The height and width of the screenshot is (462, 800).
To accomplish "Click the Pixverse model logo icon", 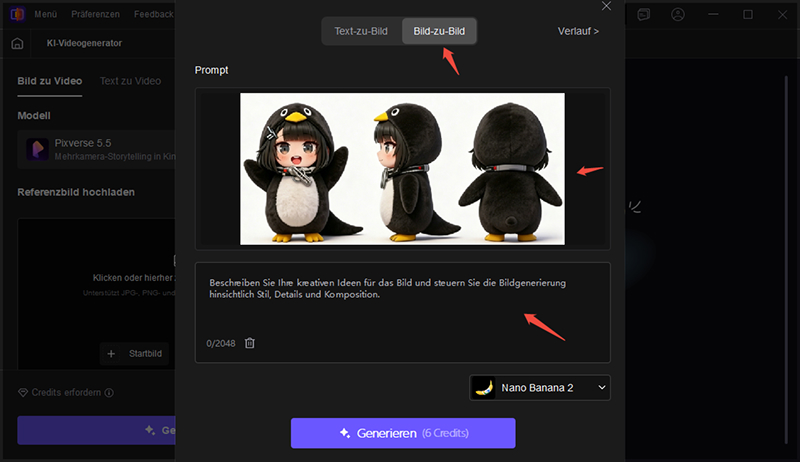I will pos(38,149).
